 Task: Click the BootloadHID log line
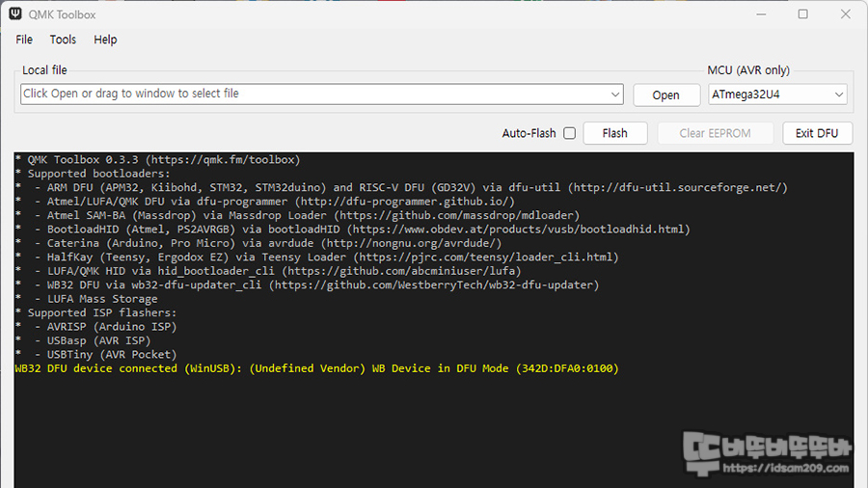353,230
